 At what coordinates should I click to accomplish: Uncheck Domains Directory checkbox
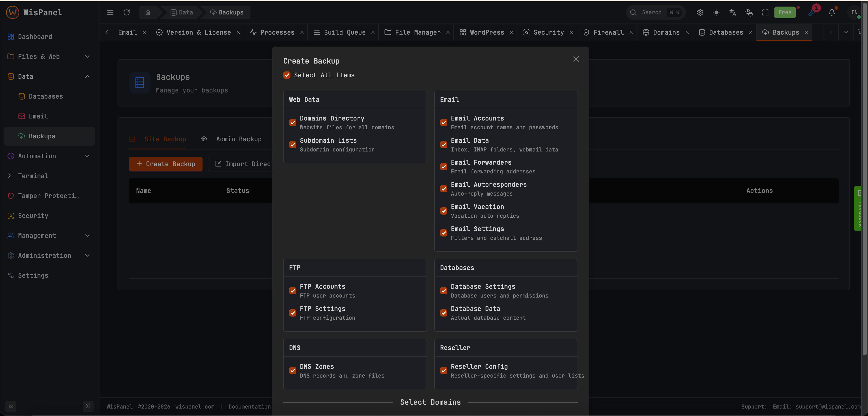pyautogui.click(x=292, y=123)
